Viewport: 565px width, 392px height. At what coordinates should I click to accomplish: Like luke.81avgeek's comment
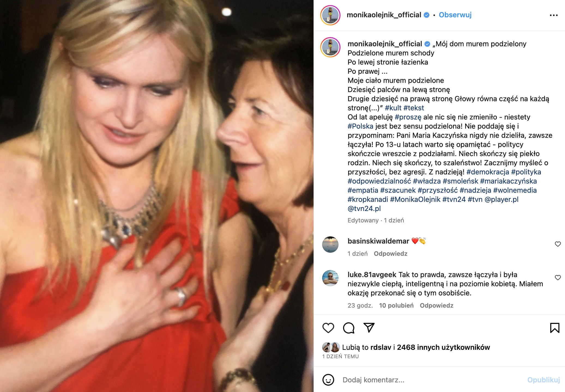[x=558, y=278]
